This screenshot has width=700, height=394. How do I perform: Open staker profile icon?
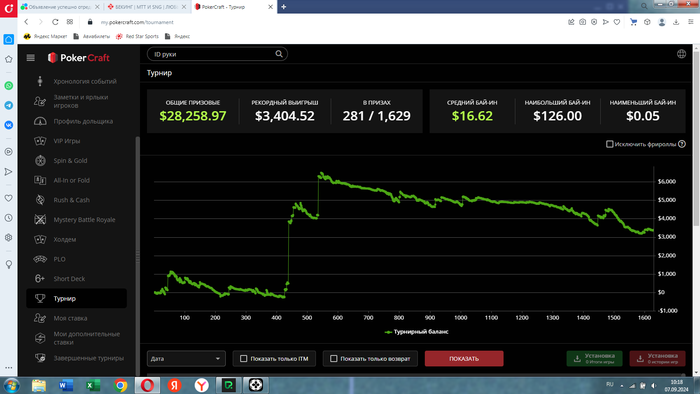tap(40, 121)
